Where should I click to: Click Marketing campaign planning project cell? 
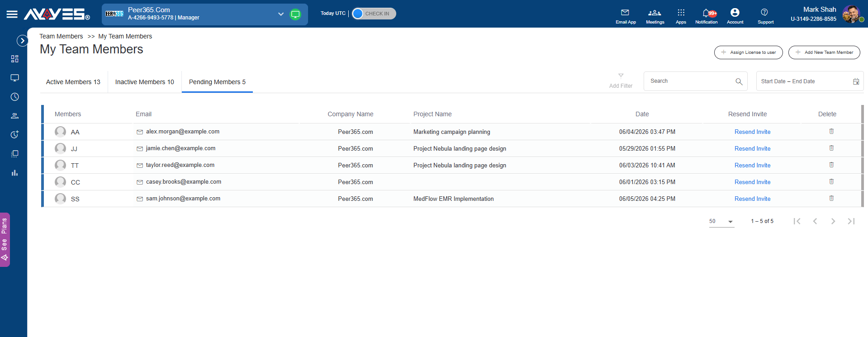point(452,132)
